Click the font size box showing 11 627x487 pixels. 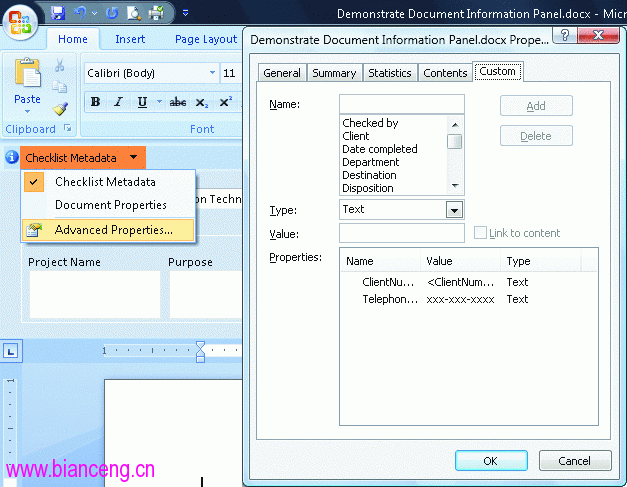[230, 73]
